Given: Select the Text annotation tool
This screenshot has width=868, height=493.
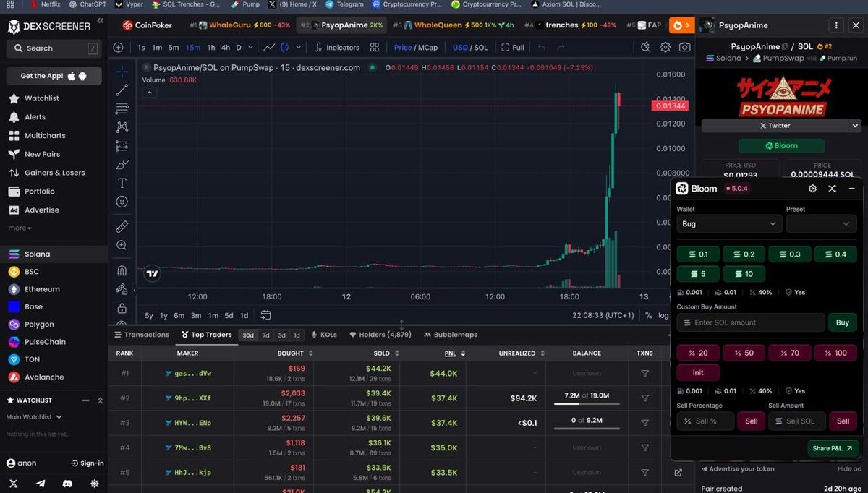Looking at the screenshot, I should [122, 183].
